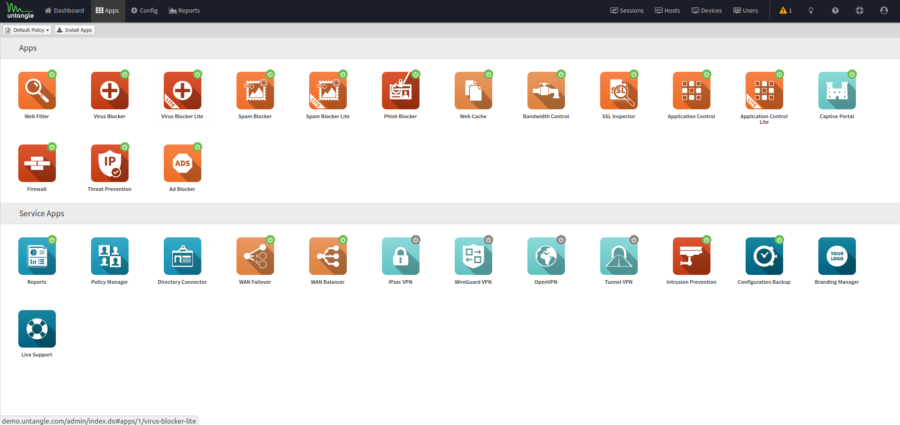Screen dimensions: 900x425
Task: View the Hosts page
Action: (x=668, y=10)
